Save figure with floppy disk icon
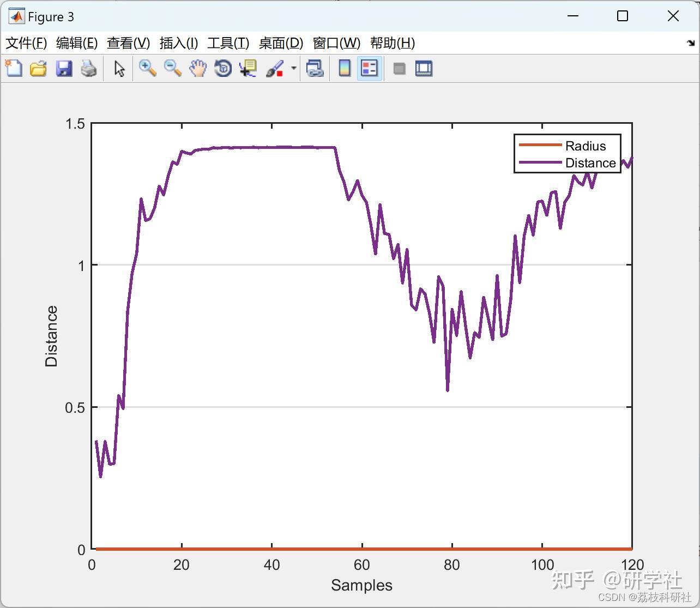This screenshot has height=608, width=700. tap(64, 69)
